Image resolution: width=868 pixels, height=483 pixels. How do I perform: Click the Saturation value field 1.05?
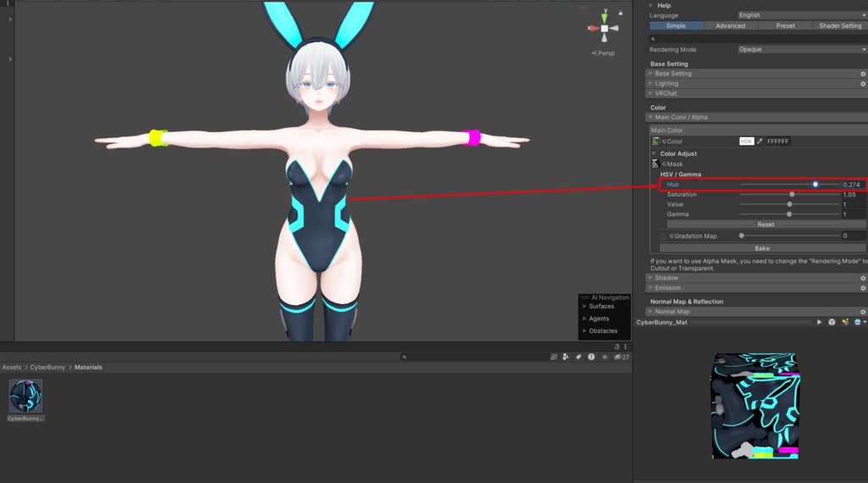(x=853, y=194)
